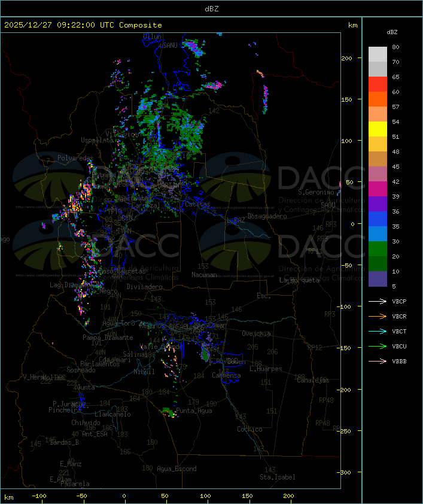Click the green VBCU arrow in legend
The image size is (423, 504).
378,346
